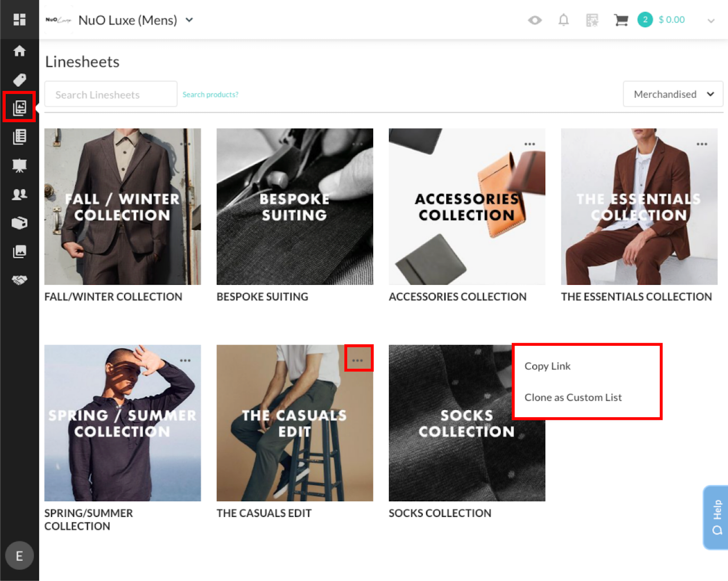The width and height of the screenshot is (728, 581).
Task: Open notifications via the bell icon
Action: click(x=563, y=20)
